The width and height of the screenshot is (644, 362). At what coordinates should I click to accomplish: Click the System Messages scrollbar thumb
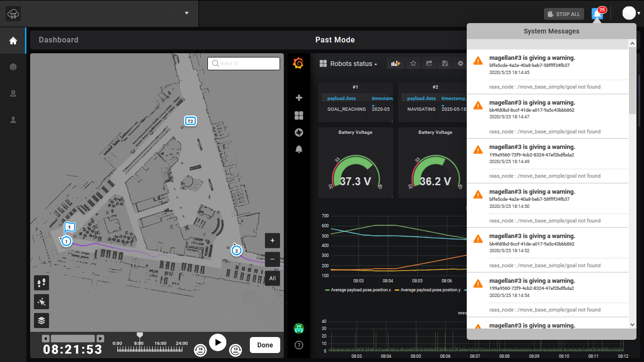coord(632,80)
